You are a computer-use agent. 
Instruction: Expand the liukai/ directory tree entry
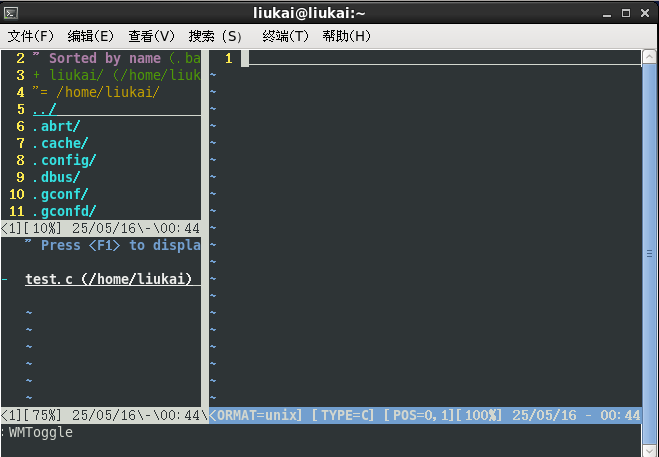[37, 75]
